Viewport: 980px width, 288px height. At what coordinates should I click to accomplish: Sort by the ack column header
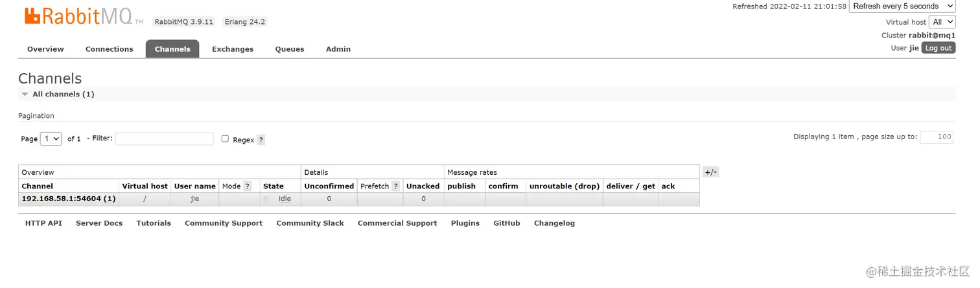(x=668, y=186)
